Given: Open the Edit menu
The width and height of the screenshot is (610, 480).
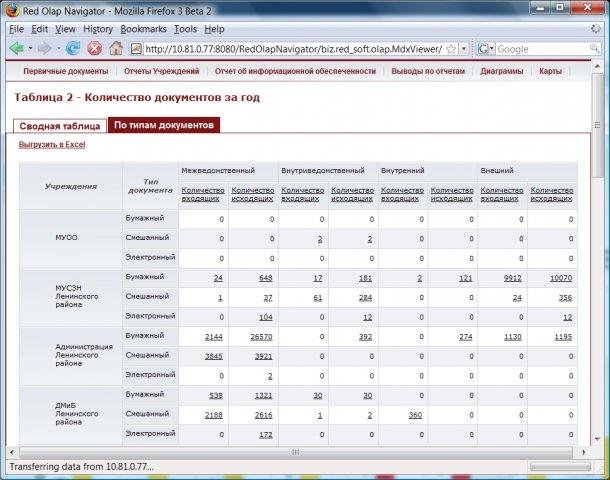Looking at the screenshot, I should click(x=40, y=29).
